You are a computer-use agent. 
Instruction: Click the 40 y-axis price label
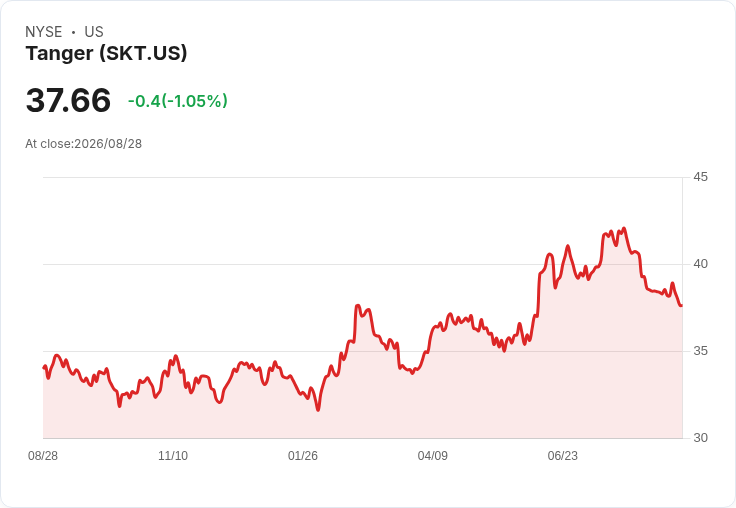(x=700, y=264)
